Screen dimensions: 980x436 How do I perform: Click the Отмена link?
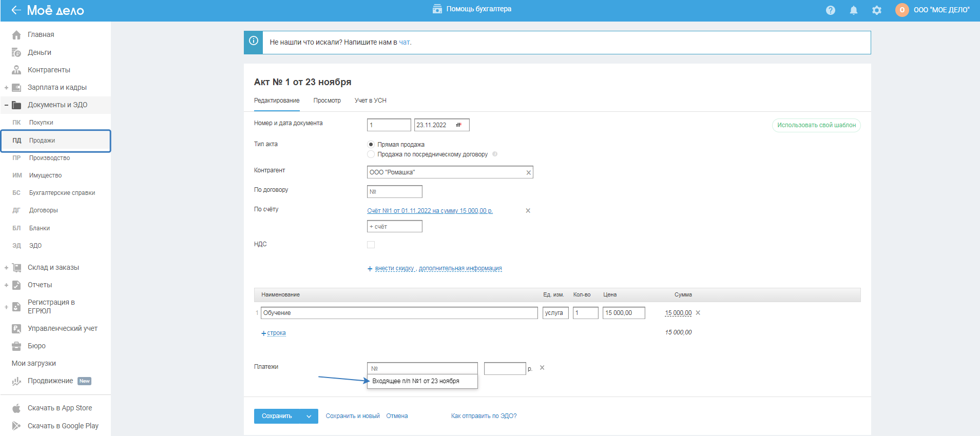(397, 416)
